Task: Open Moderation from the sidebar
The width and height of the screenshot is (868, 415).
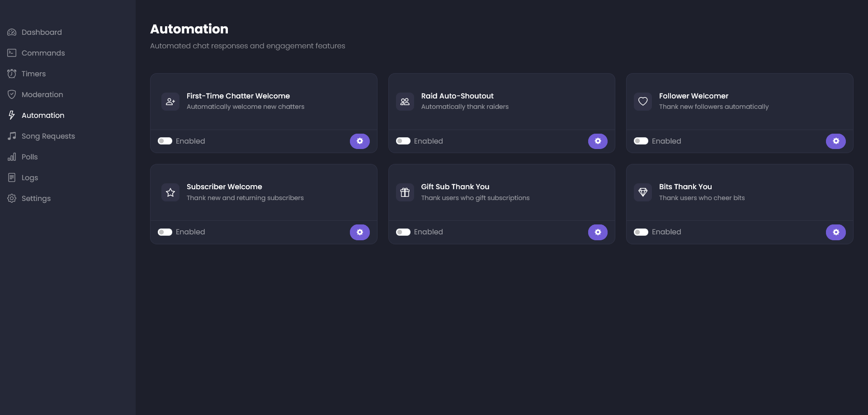Action: point(42,95)
